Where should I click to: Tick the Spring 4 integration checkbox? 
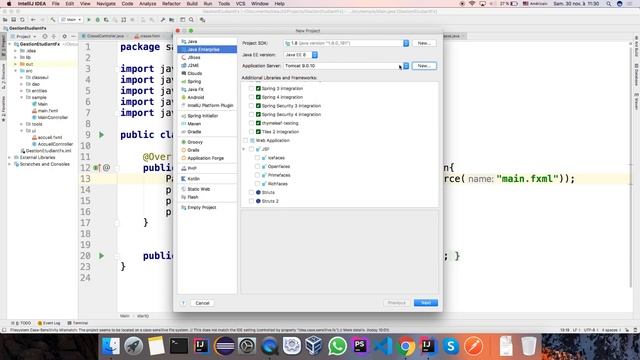pos(251,97)
